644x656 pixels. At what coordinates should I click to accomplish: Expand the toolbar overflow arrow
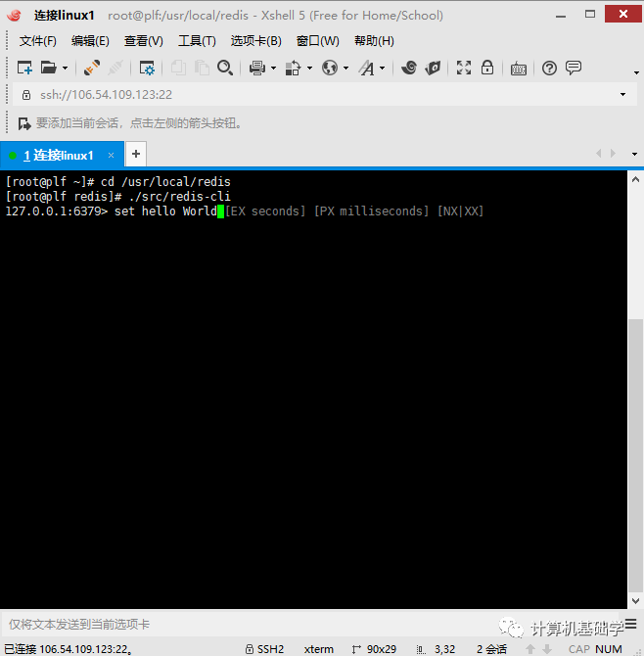(x=636, y=72)
